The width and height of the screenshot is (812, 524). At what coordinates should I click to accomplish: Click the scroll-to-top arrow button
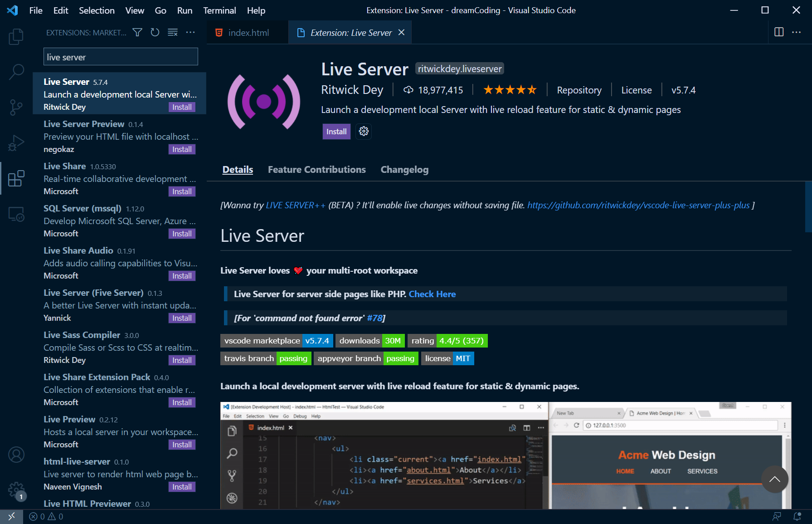pos(775,480)
